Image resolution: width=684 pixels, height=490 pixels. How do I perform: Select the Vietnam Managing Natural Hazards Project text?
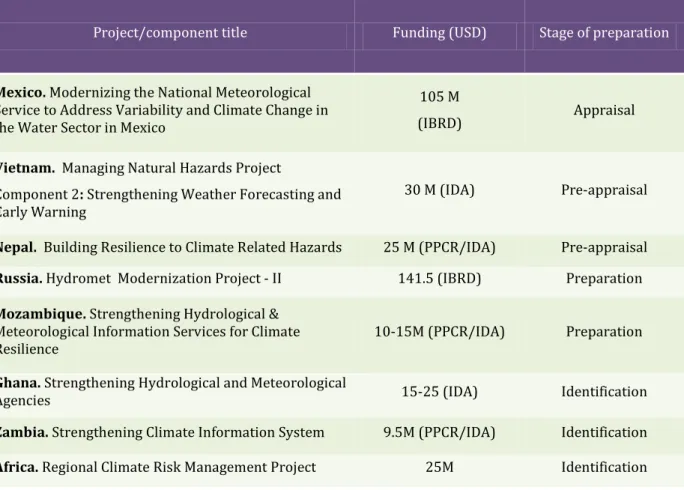coord(140,168)
